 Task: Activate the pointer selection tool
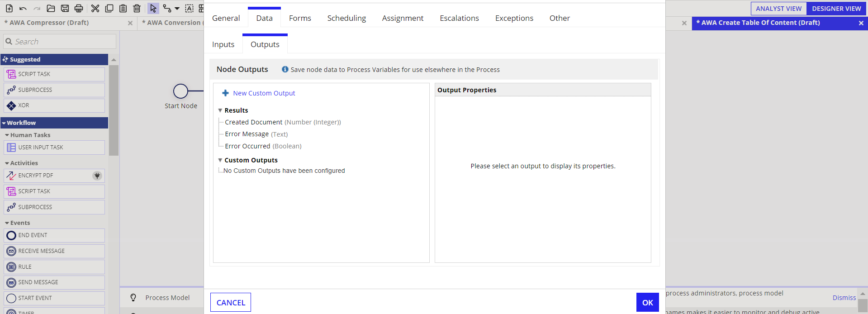[153, 8]
